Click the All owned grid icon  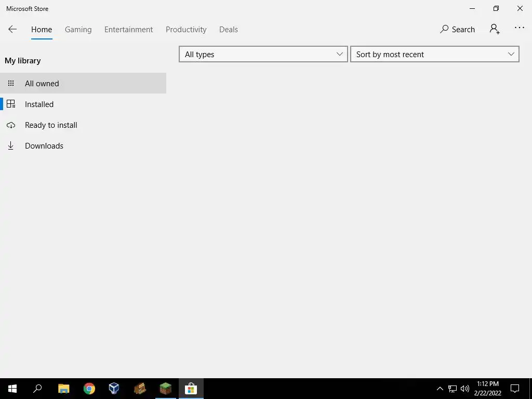[x=11, y=83]
